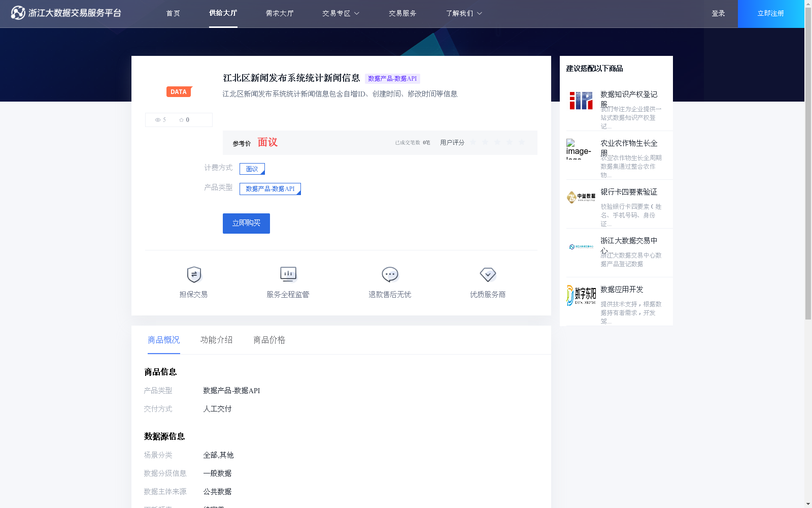Open 数据应用开发 recommended item title
This screenshot has height=508, width=812.
622,290
